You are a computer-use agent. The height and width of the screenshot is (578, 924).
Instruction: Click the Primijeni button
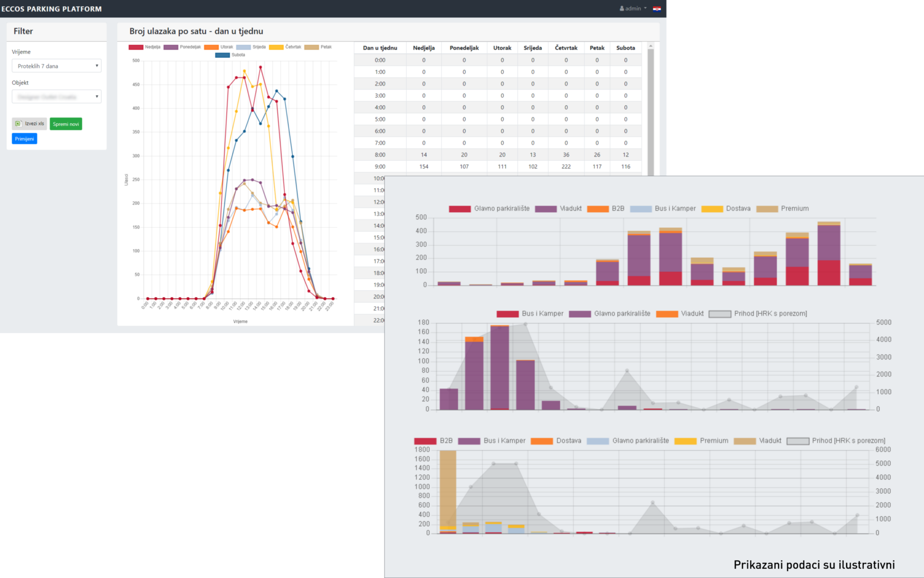24,139
